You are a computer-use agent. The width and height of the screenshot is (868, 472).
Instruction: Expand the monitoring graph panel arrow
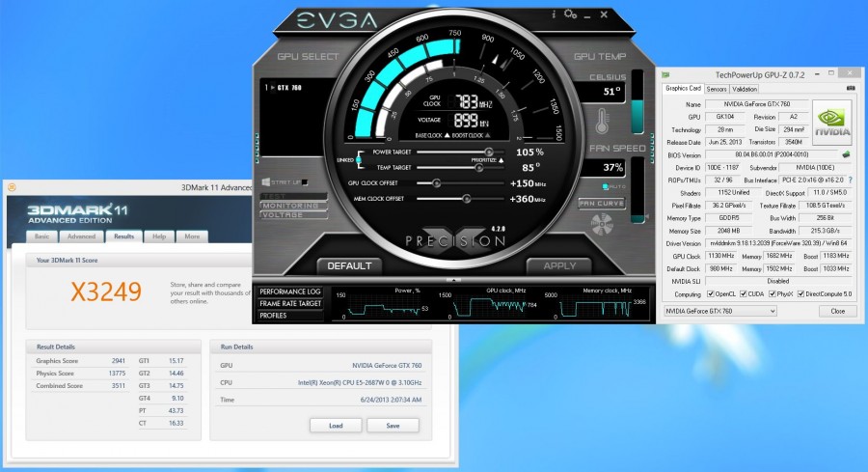453,280
